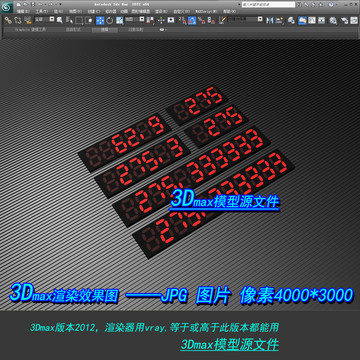Open the Material Editor
Image resolution: width=360 pixels, height=360 pixels.
[x=333, y=20]
